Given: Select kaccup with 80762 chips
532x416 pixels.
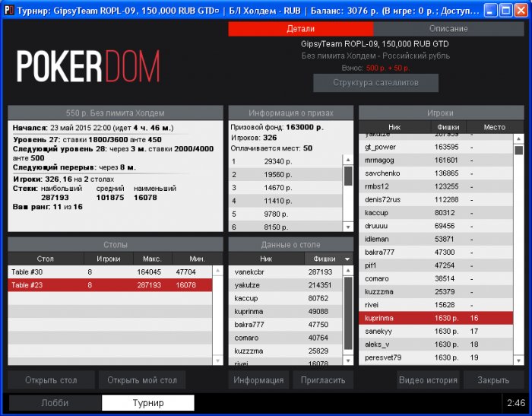Looking at the screenshot, I should 286,299.
